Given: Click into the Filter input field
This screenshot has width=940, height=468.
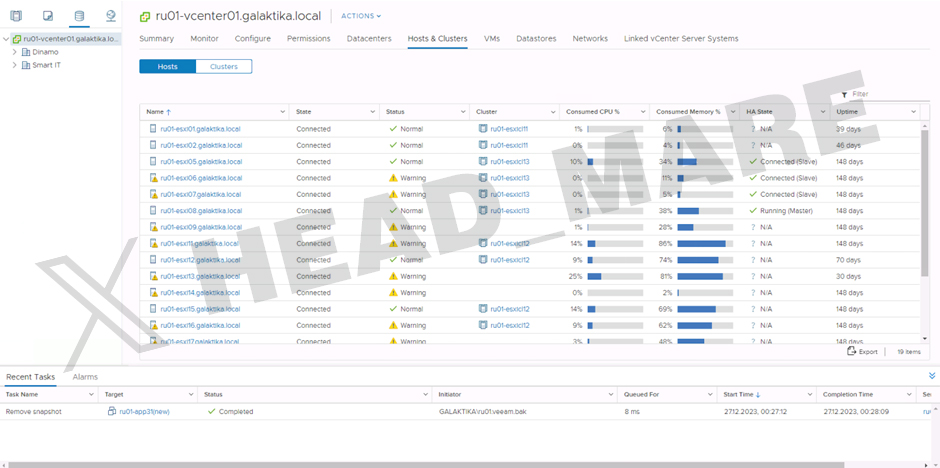Looking at the screenshot, I should tap(878, 94).
